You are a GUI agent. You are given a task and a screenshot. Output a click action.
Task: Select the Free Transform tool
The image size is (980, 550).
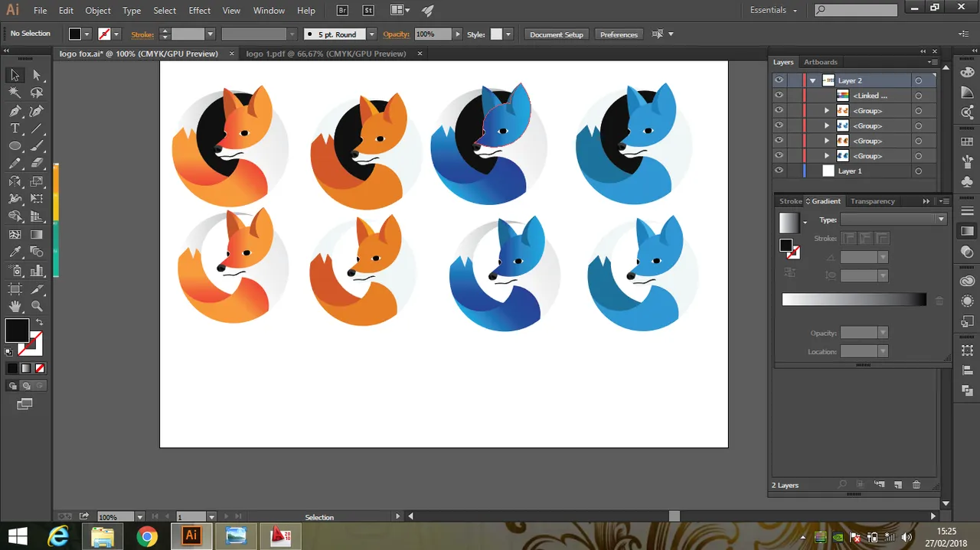click(37, 199)
